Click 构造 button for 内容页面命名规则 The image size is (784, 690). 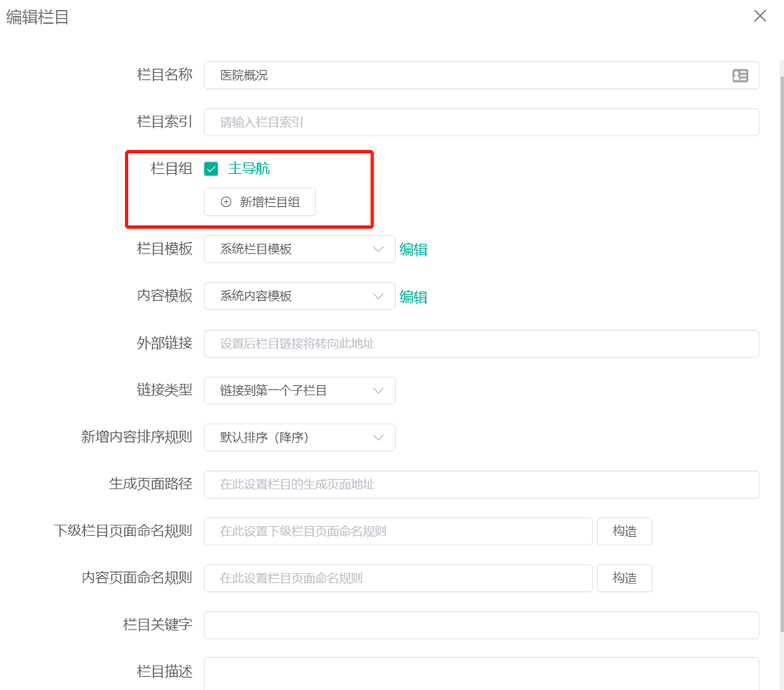(624, 578)
